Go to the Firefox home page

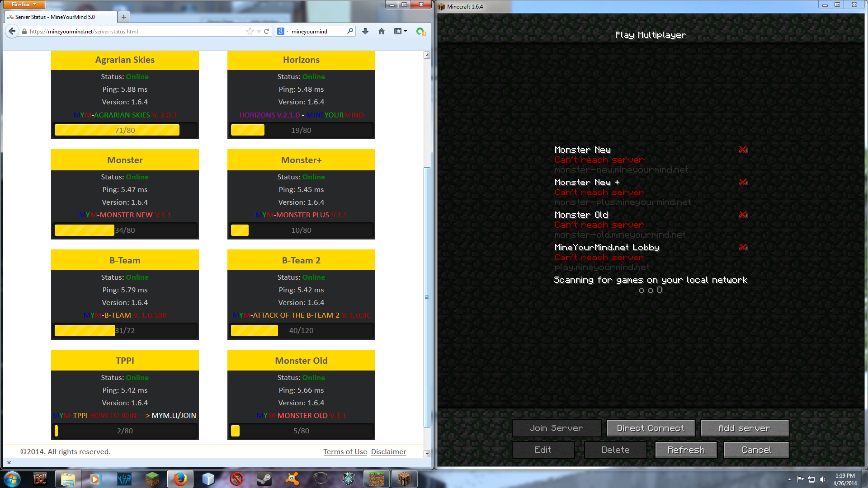382,31
